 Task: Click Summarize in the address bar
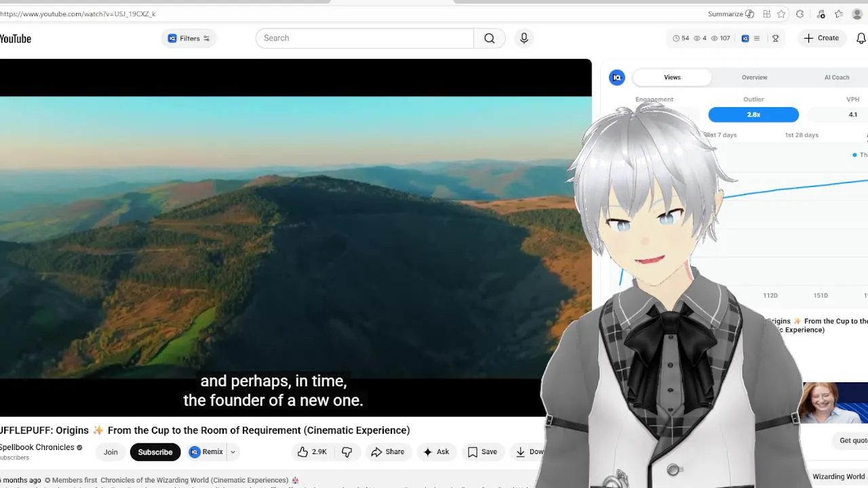click(731, 14)
